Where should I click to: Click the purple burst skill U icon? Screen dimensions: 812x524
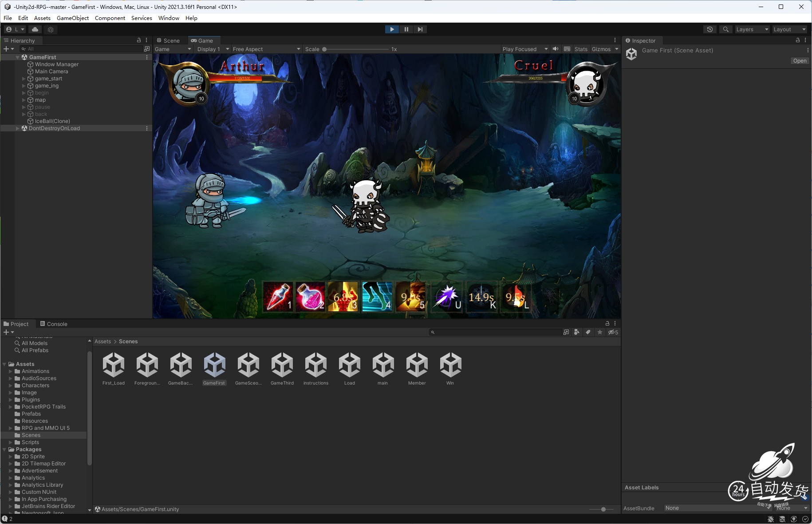click(447, 296)
